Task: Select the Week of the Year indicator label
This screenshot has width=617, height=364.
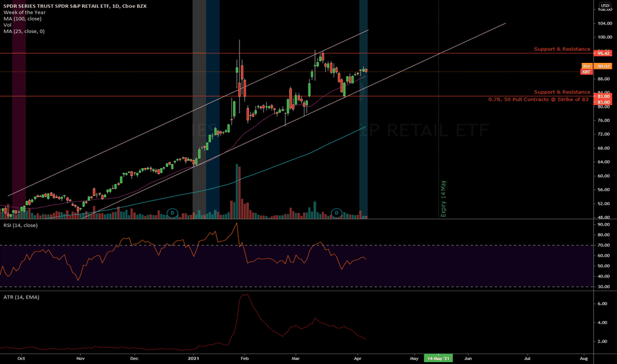Action: [24, 12]
